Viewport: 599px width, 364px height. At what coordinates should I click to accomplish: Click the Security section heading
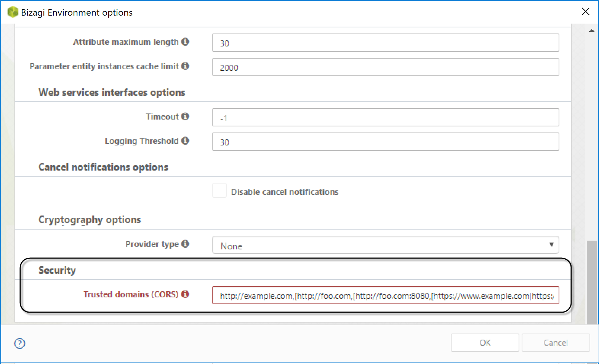click(57, 270)
